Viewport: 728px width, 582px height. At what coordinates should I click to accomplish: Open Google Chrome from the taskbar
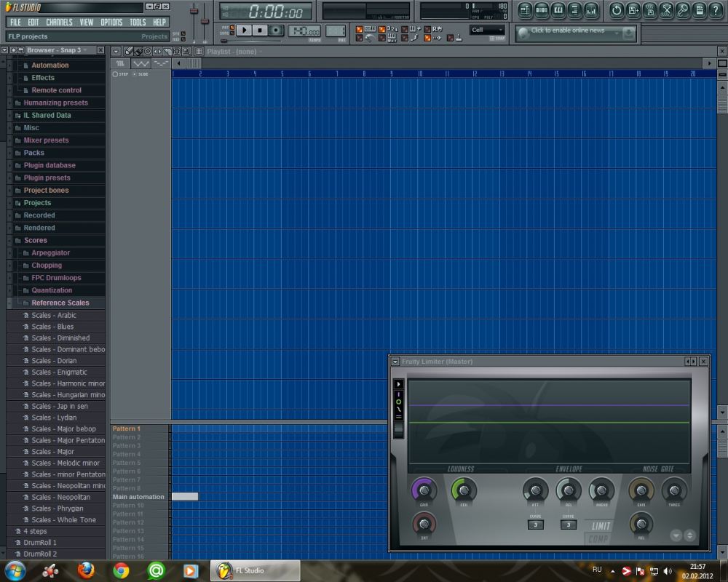pos(121,570)
